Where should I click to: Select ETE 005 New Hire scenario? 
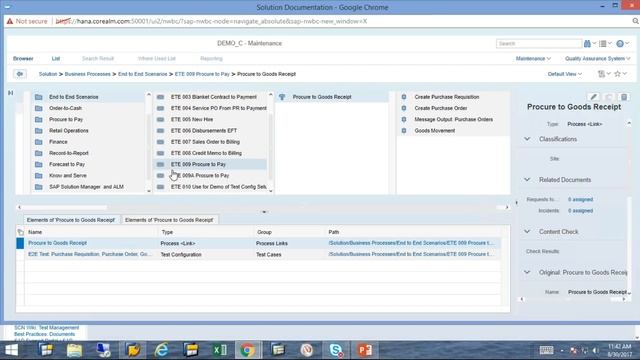pos(192,119)
